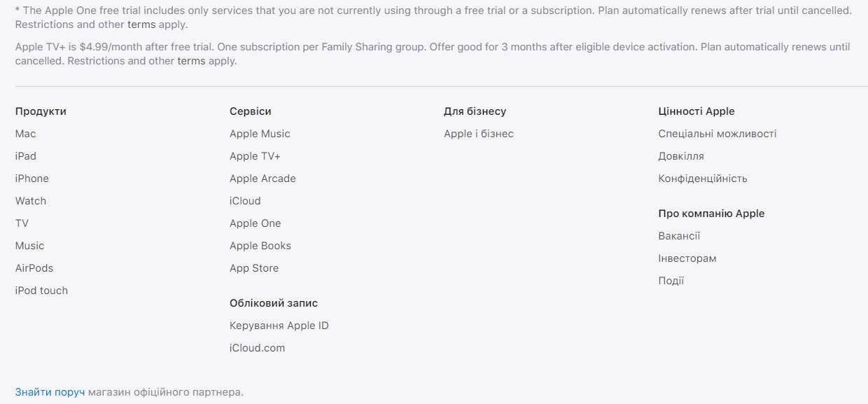Open the Apple TV+ link
The image size is (868, 404).
coord(255,156)
